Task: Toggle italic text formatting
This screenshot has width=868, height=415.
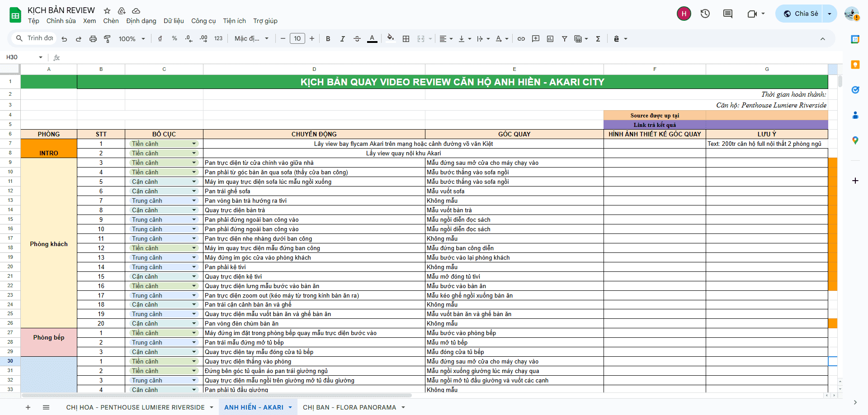Action: click(x=343, y=39)
